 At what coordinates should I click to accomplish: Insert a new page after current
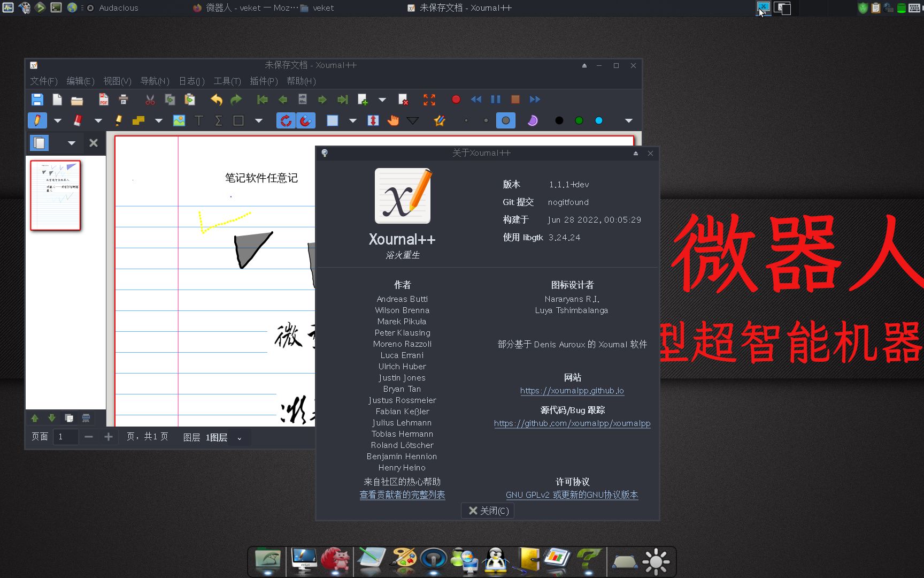click(363, 100)
